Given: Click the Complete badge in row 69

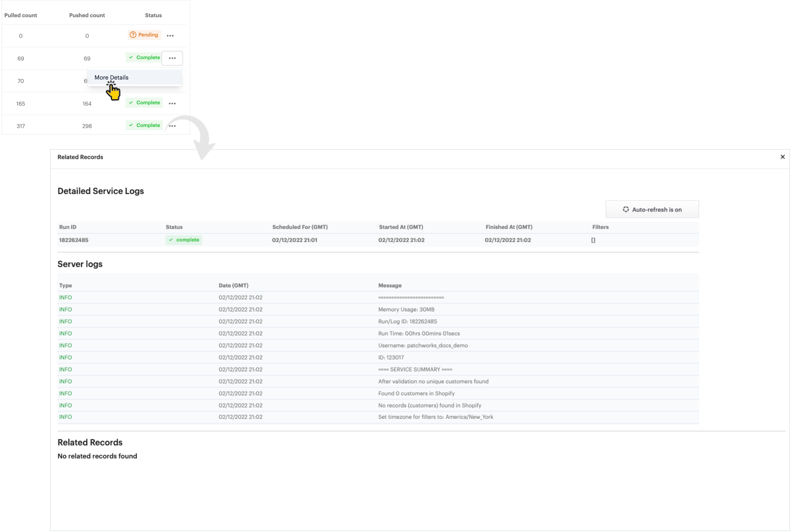Looking at the screenshot, I should (144, 58).
